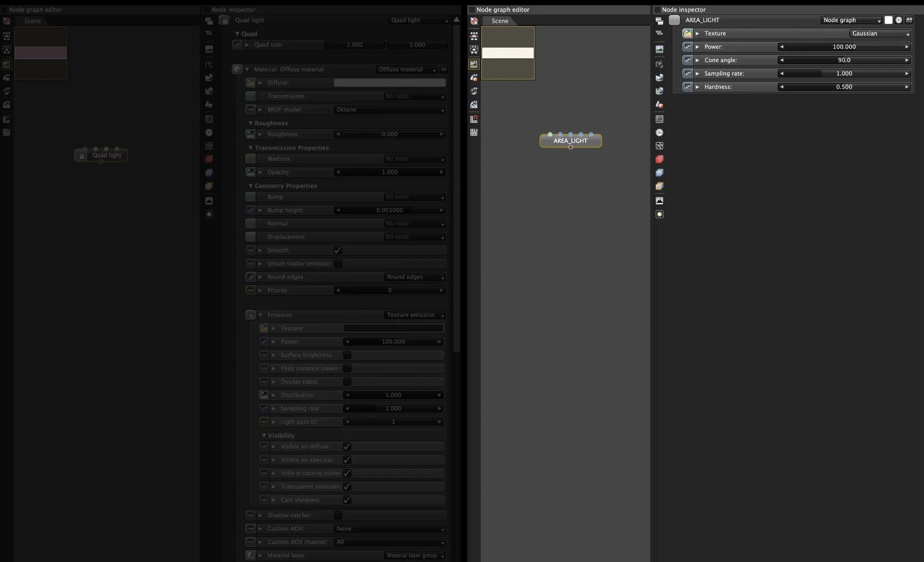924x562 pixels.
Task: Click the clock button beside Node graph dropdown
Action: click(x=898, y=20)
